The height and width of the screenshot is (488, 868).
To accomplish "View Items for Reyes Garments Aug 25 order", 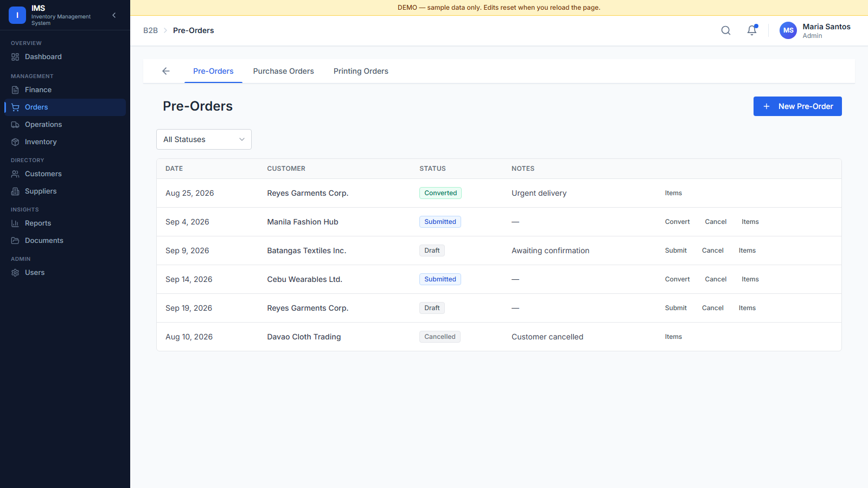I will pos(673,193).
